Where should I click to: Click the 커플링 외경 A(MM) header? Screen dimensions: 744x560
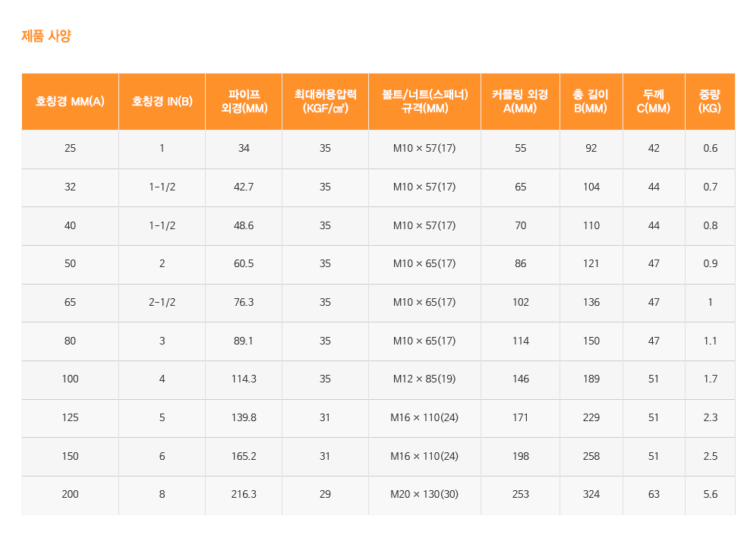click(520, 102)
